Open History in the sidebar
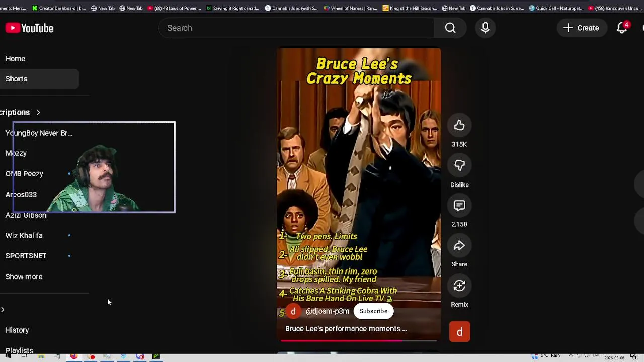The image size is (644, 362). click(17, 330)
